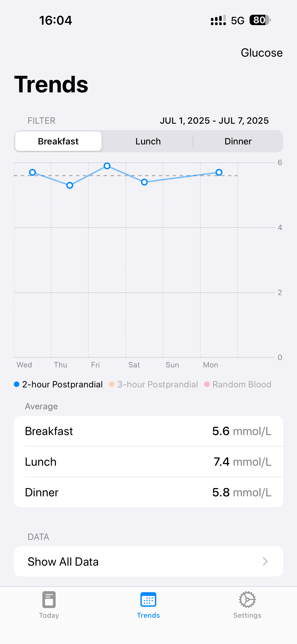Tap the Trends calendar icon
297x644 pixels.
[148, 599]
